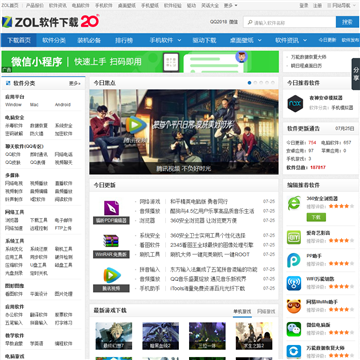Open the WinRAR免费版 icon
Screen dimensions: 360x360
pyautogui.click(x=111, y=242)
